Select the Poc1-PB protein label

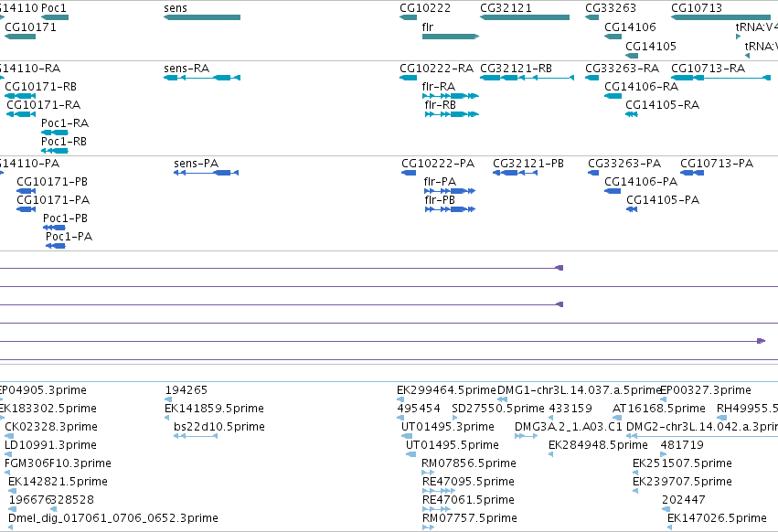[66, 218]
